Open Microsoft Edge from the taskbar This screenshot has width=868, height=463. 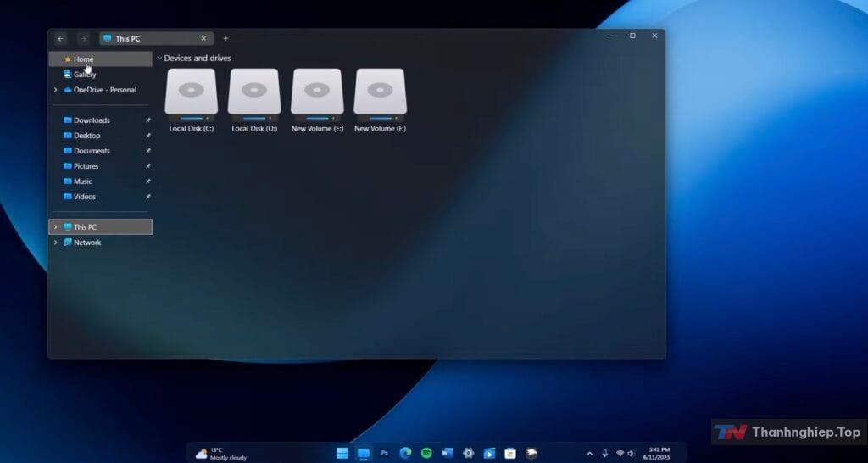point(406,454)
